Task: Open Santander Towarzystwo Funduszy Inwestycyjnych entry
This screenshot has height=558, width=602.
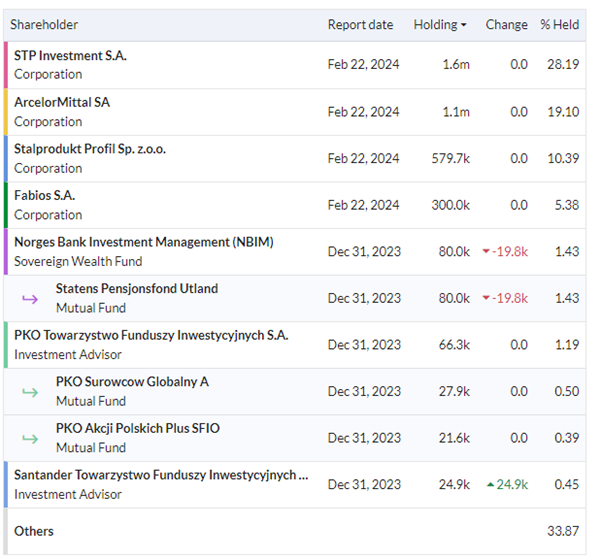Action: (x=161, y=475)
